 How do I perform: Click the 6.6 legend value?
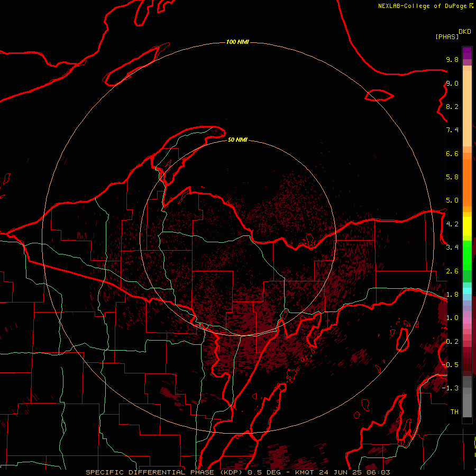452,153
